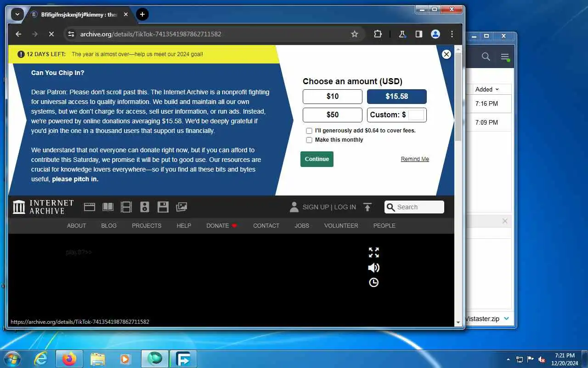Dismiss the donation banner
Image resolution: width=588 pixels, height=368 pixels.
pyautogui.click(x=446, y=54)
